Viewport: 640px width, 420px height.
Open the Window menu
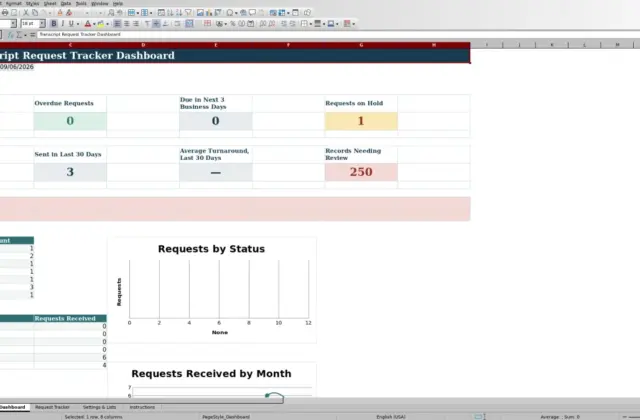pos(100,3)
